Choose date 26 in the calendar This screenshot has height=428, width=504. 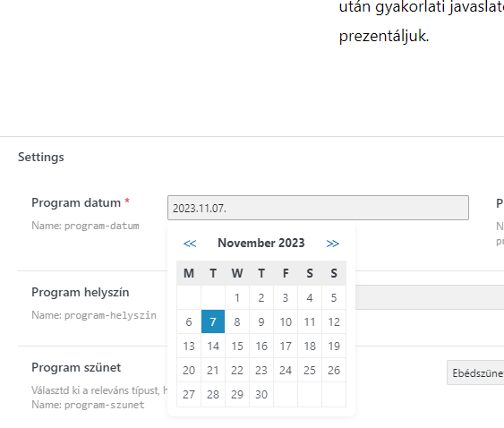click(x=334, y=370)
